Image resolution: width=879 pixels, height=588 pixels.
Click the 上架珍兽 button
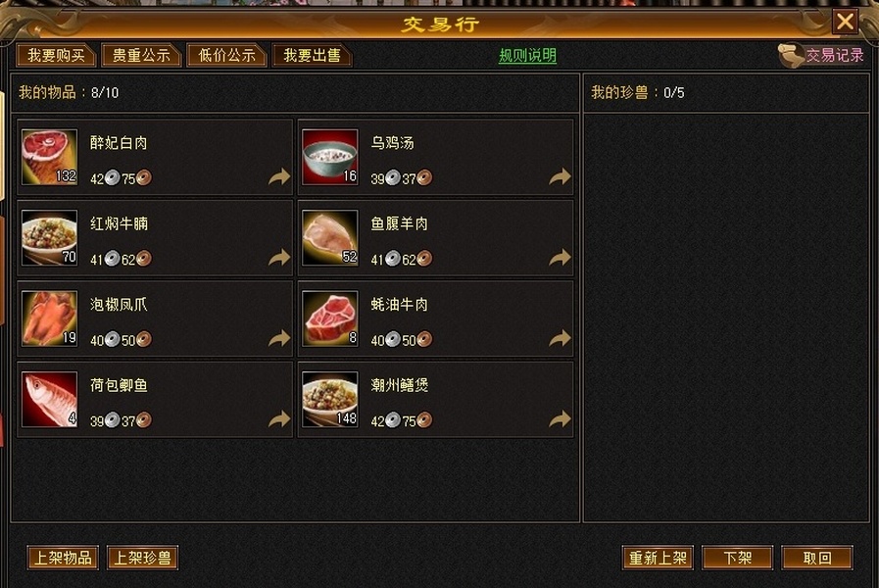(x=142, y=558)
